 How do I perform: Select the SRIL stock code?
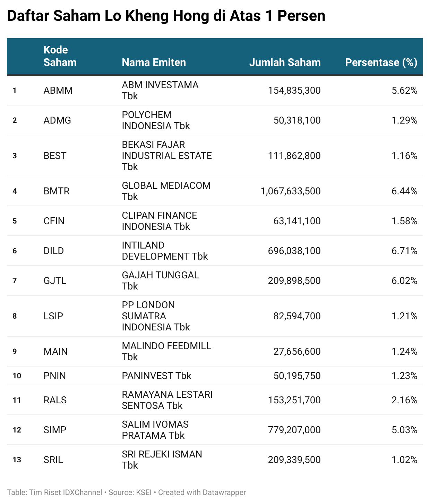point(53,460)
